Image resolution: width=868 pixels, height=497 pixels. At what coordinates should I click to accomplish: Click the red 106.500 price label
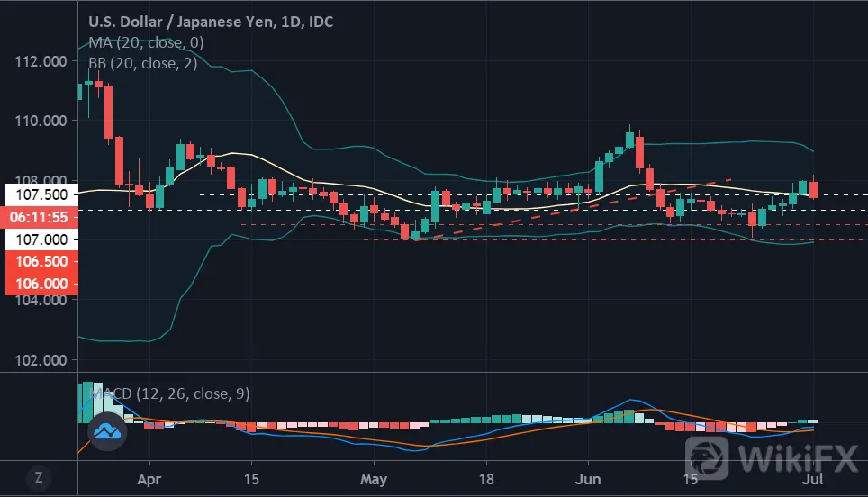coord(41,261)
